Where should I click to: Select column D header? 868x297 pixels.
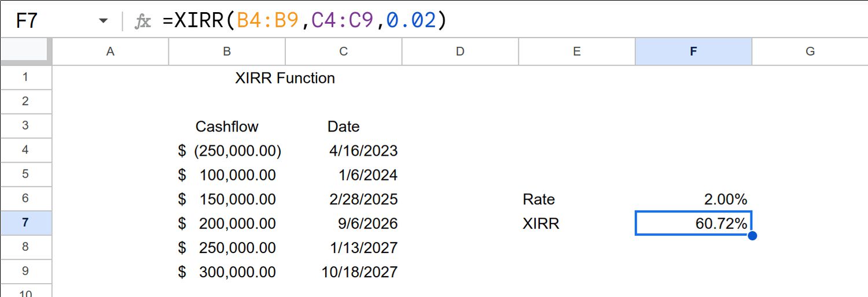[460, 52]
